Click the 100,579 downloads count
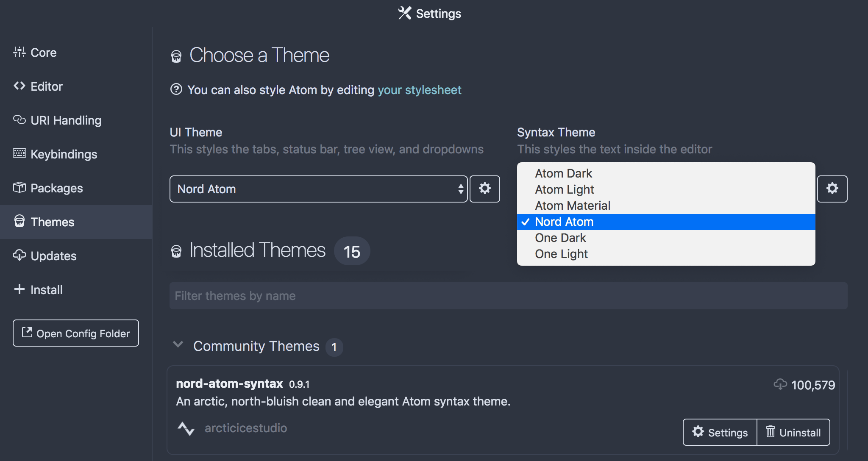Viewport: 868px width, 461px height. pyautogui.click(x=813, y=385)
